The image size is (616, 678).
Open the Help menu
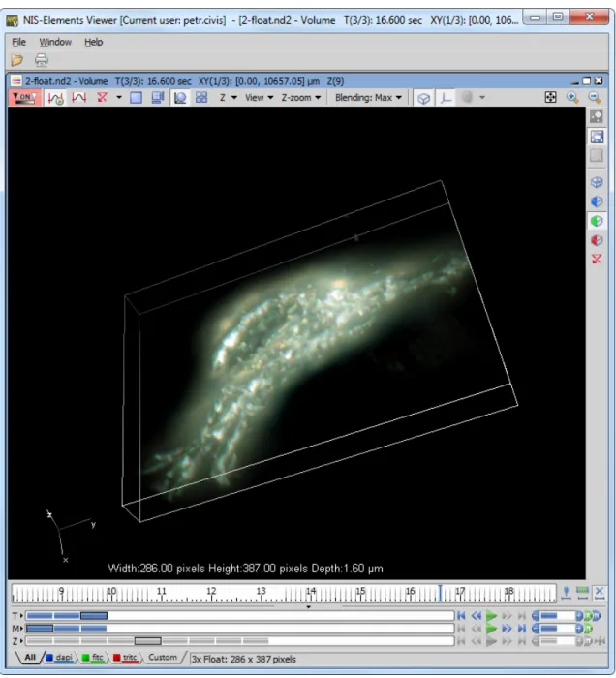tap(93, 42)
